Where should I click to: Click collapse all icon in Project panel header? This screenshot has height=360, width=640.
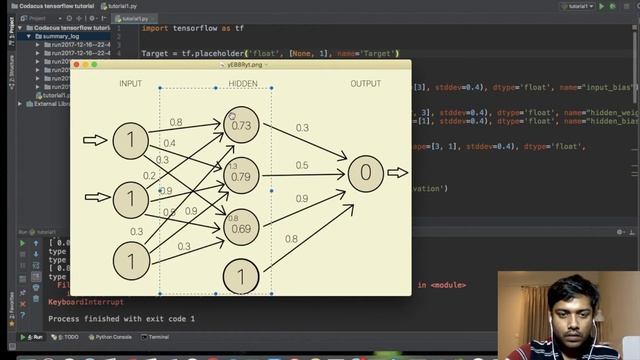(79, 18)
